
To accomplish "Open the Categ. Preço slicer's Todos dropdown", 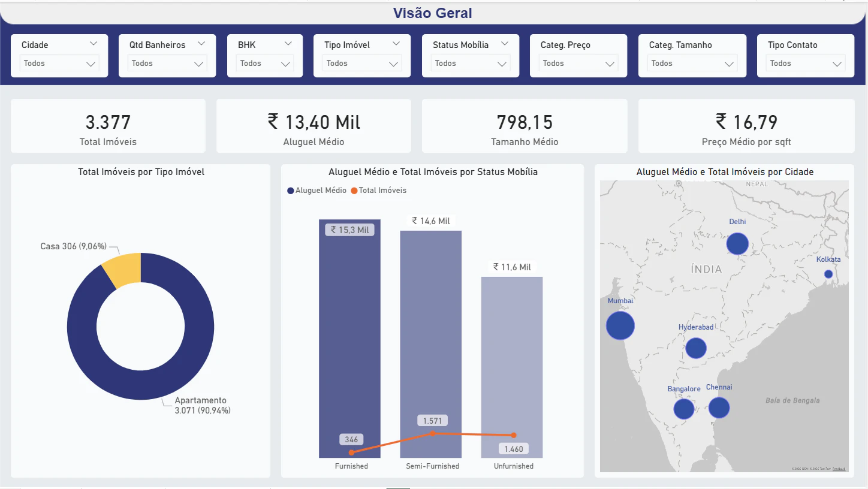I will pyautogui.click(x=578, y=64).
